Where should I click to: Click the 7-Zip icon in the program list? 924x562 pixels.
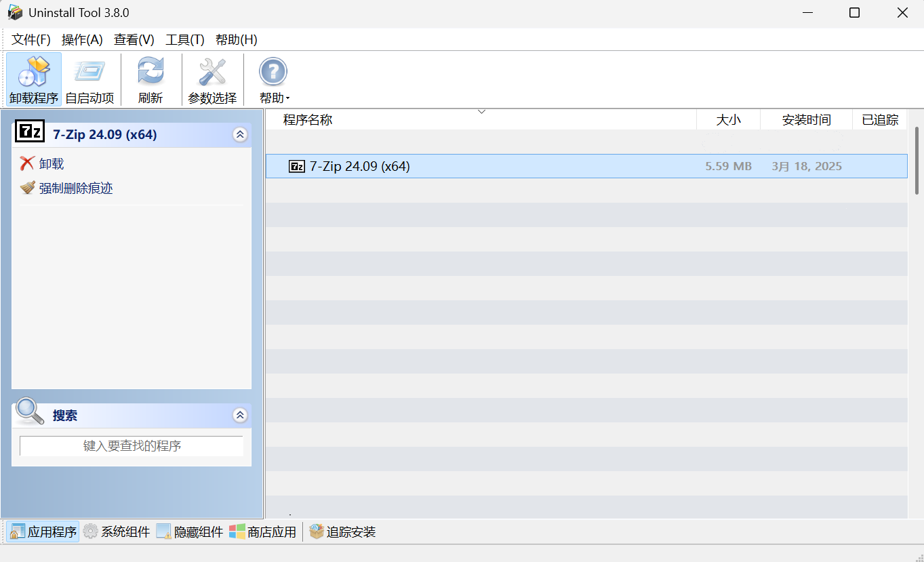[297, 166]
